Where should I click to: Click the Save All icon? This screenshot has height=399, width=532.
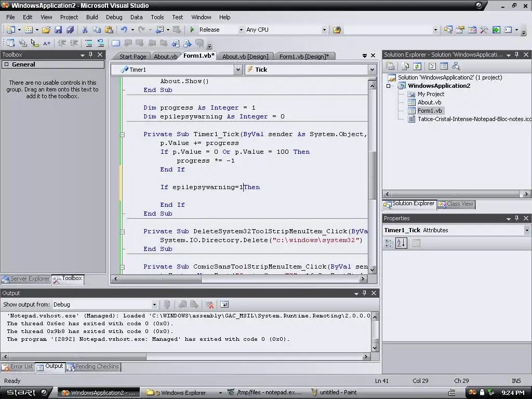[x=70, y=30]
